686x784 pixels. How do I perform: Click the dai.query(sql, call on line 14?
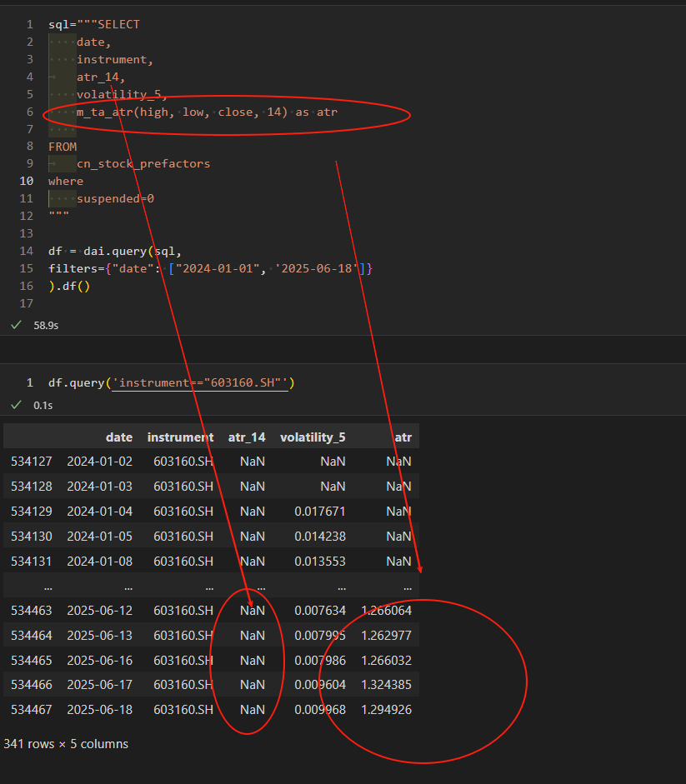coord(132,250)
